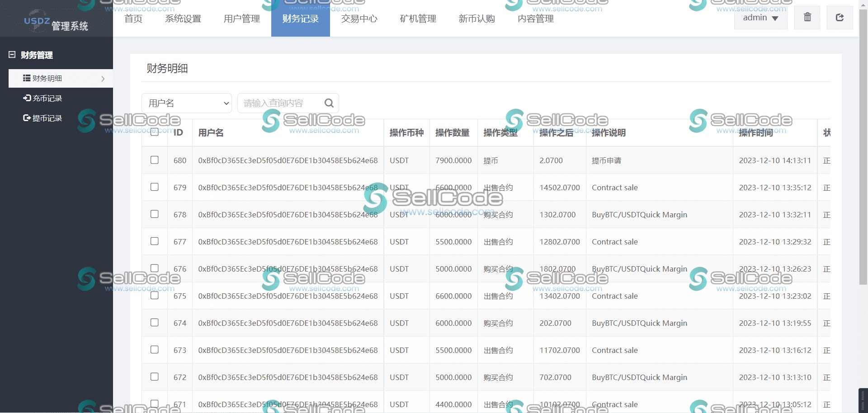Open the 用户名 filter dropdown
Viewport: 868px width, 413px height.
click(x=187, y=103)
